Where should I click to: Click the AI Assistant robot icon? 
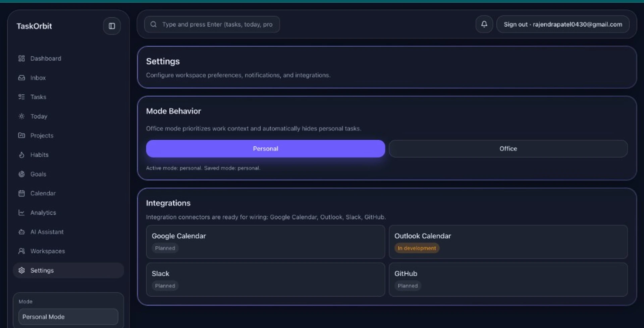pos(21,232)
